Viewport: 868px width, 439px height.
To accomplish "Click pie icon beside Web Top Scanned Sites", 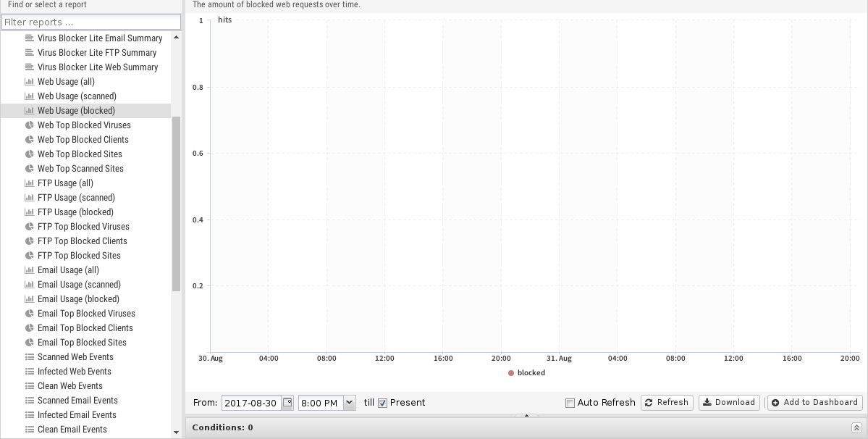I will 30,168.
